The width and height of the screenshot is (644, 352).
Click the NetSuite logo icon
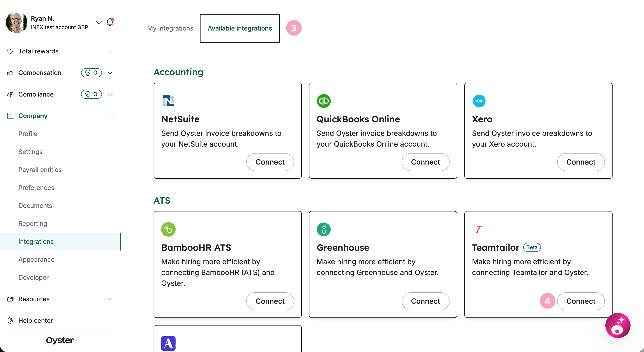click(x=168, y=101)
